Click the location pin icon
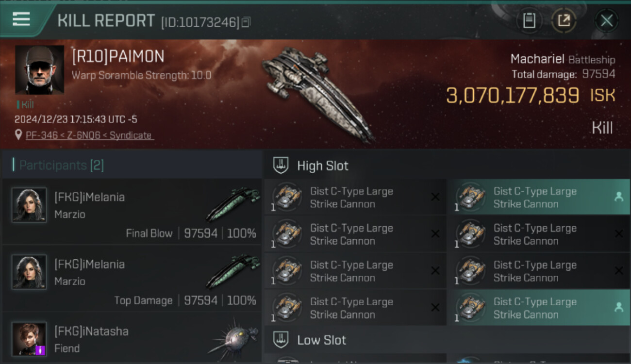The width and height of the screenshot is (631, 364). (x=18, y=135)
